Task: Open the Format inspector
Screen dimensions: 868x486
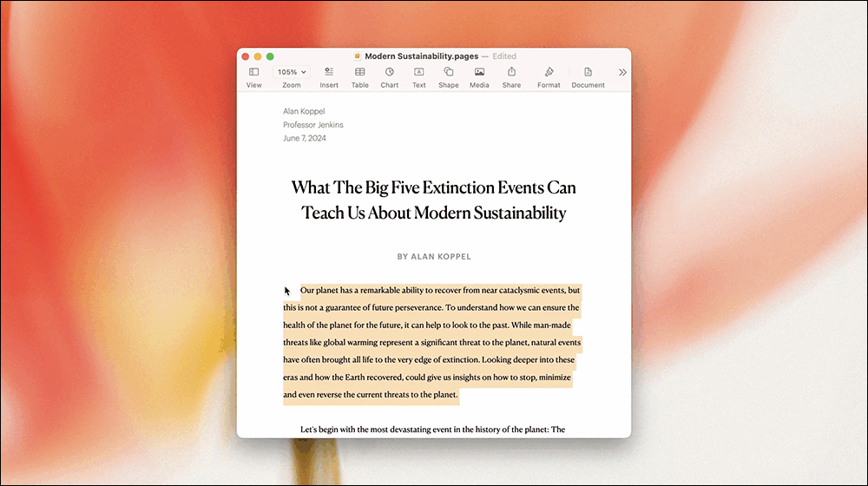Action: [549, 72]
